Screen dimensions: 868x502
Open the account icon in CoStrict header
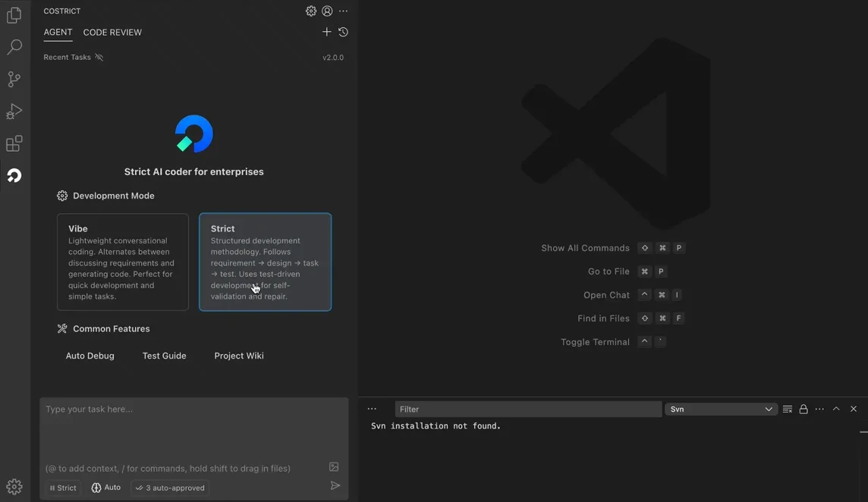pyautogui.click(x=327, y=11)
